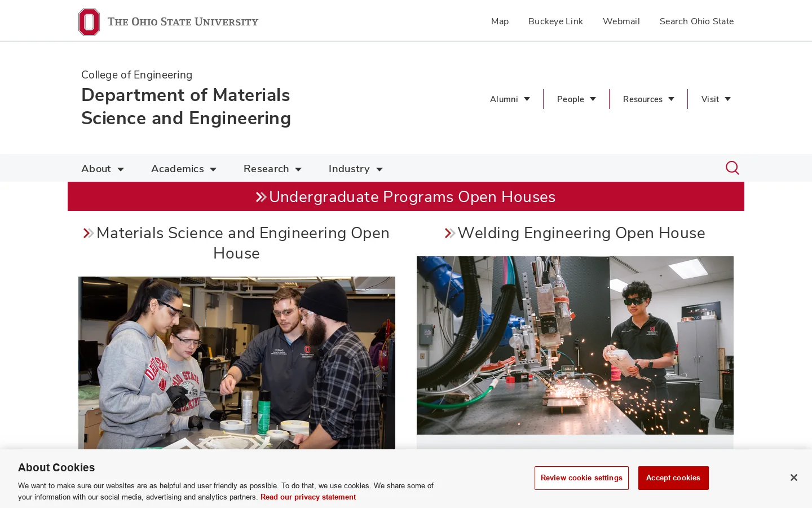The image size is (812, 508).
Task: Click the Ohio State block O logo
Action: tap(89, 22)
